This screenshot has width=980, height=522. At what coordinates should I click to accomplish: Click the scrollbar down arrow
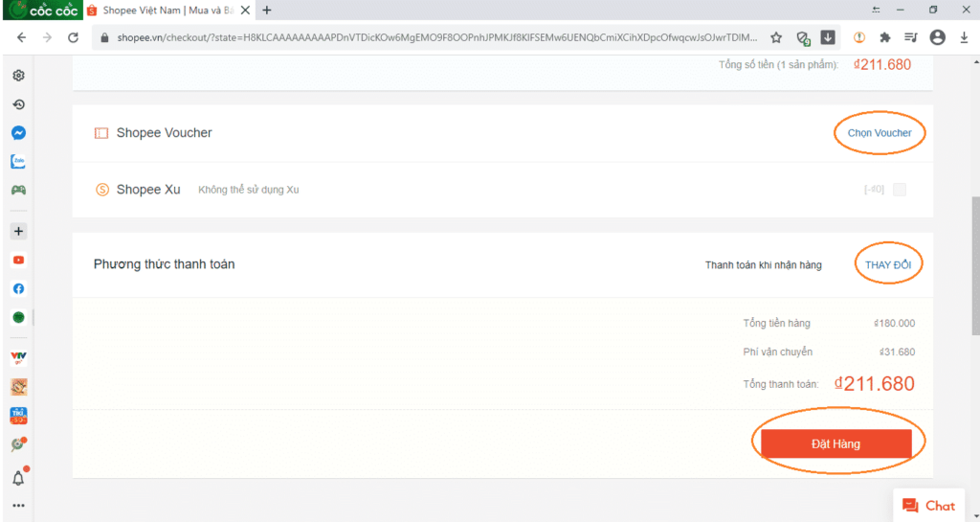(975, 516)
